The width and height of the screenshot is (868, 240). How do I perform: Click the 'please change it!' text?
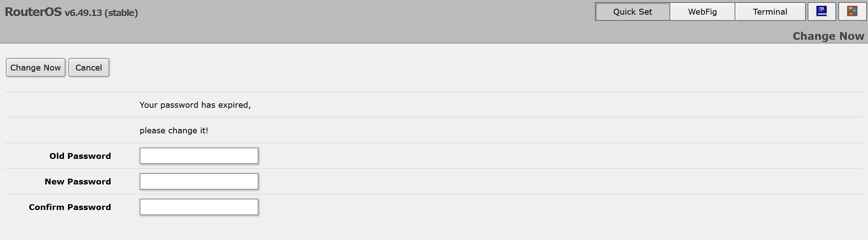coord(174,130)
